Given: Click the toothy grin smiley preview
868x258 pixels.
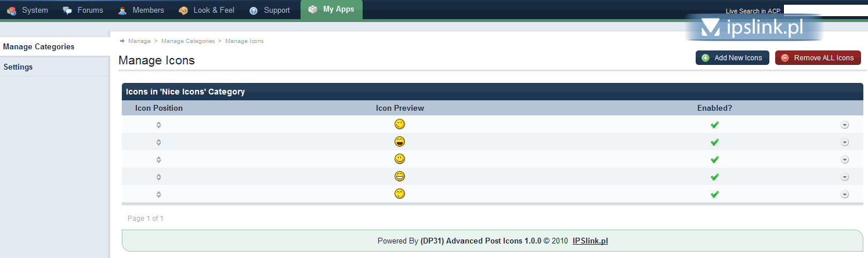Looking at the screenshot, I should click(399, 176).
